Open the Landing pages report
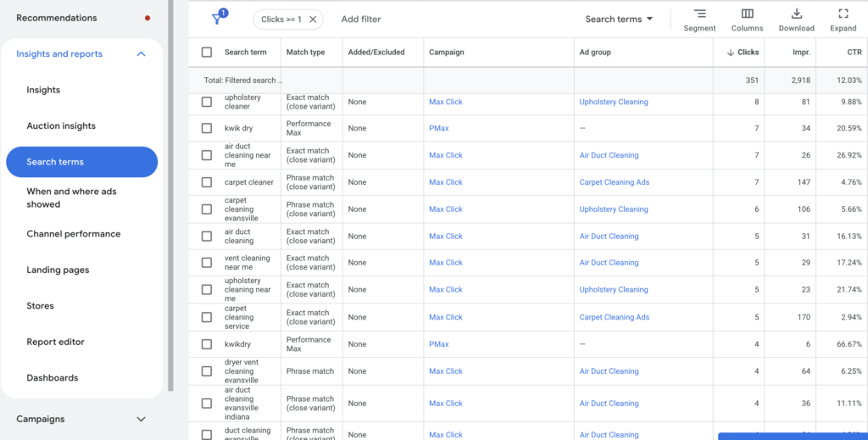This screenshot has height=440, width=868. 58,270
